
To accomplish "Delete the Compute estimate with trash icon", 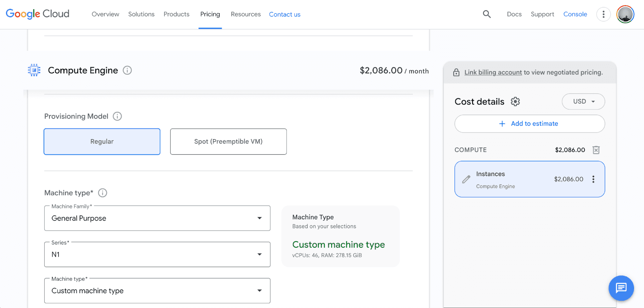I will pyautogui.click(x=596, y=150).
